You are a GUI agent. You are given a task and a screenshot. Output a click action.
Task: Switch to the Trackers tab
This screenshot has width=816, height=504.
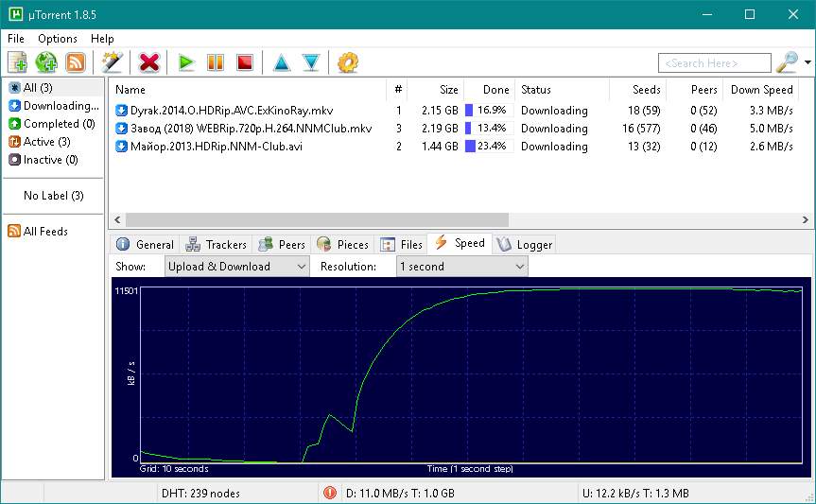(216, 244)
